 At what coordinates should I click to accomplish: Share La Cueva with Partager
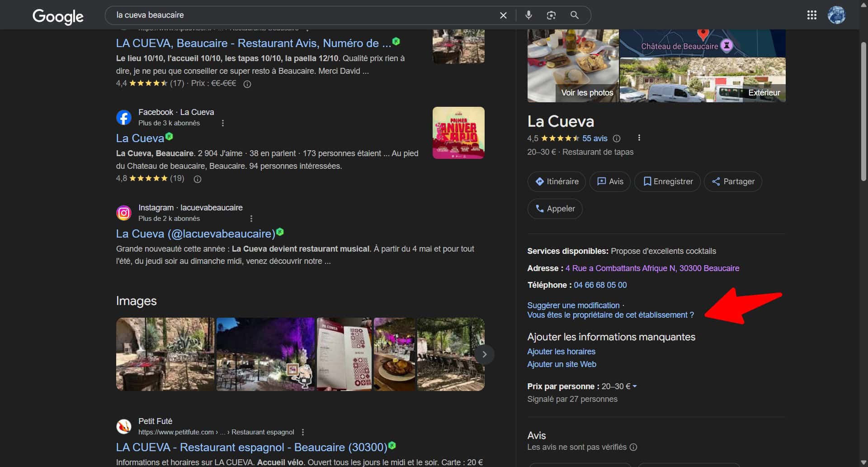[733, 181]
